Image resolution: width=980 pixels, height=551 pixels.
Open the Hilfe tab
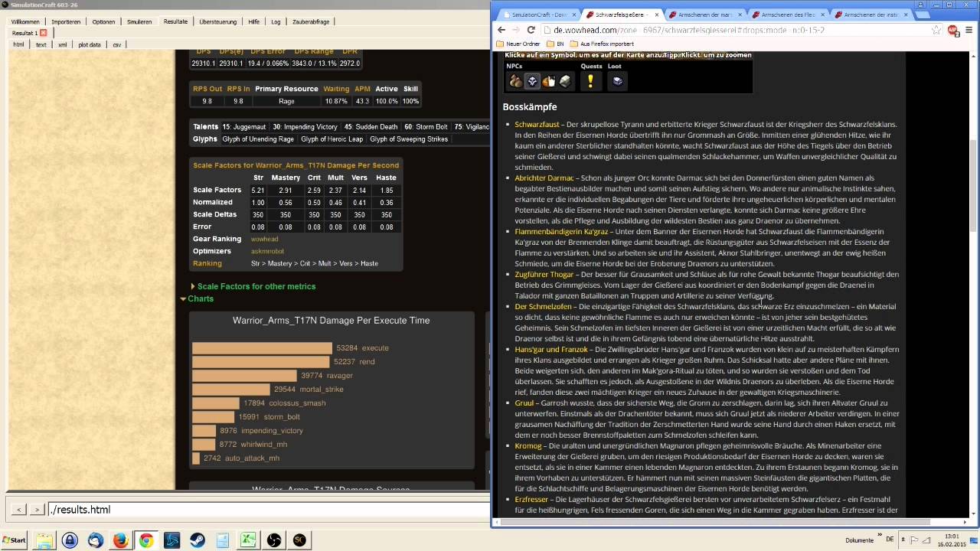point(254,21)
